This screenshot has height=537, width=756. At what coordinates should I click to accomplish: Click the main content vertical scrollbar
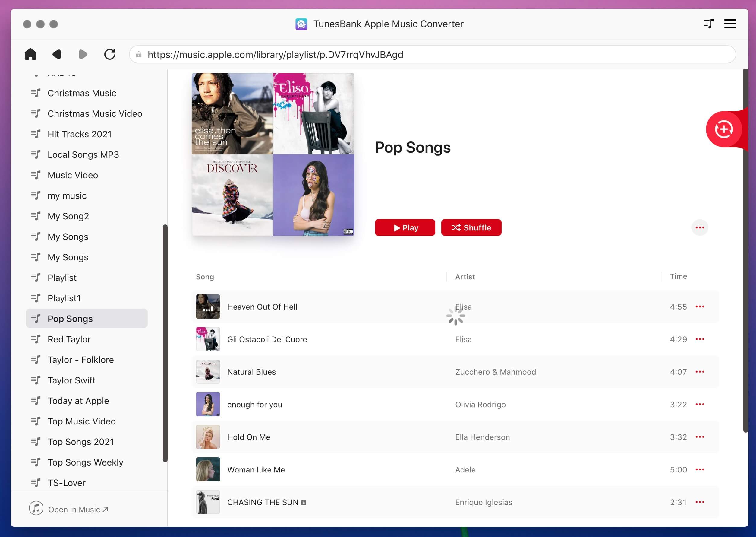745,251
